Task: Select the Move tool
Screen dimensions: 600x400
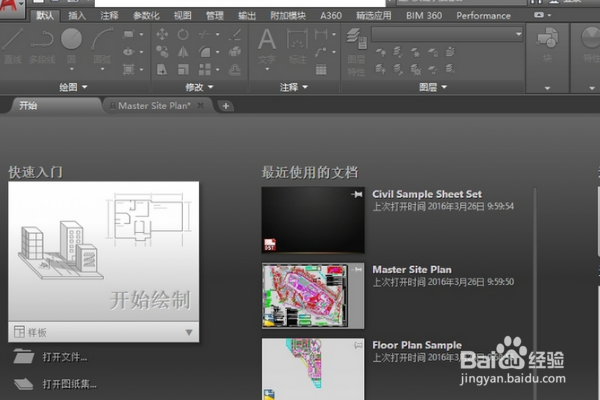Action: coord(162,34)
